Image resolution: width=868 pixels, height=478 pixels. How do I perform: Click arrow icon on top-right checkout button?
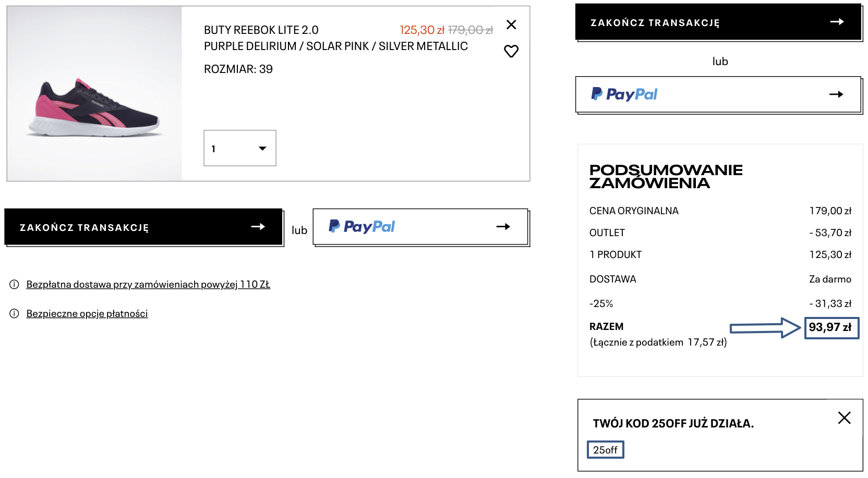click(x=837, y=22)
